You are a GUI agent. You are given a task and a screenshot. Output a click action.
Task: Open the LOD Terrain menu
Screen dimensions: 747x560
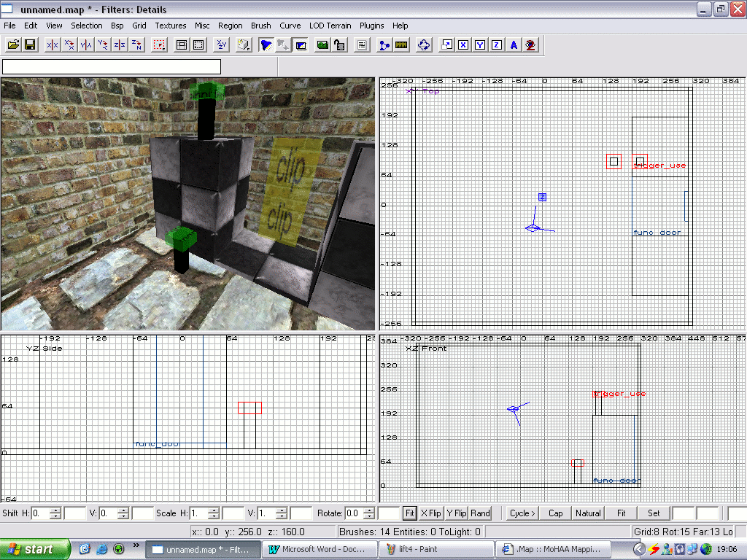click(330, 26)
